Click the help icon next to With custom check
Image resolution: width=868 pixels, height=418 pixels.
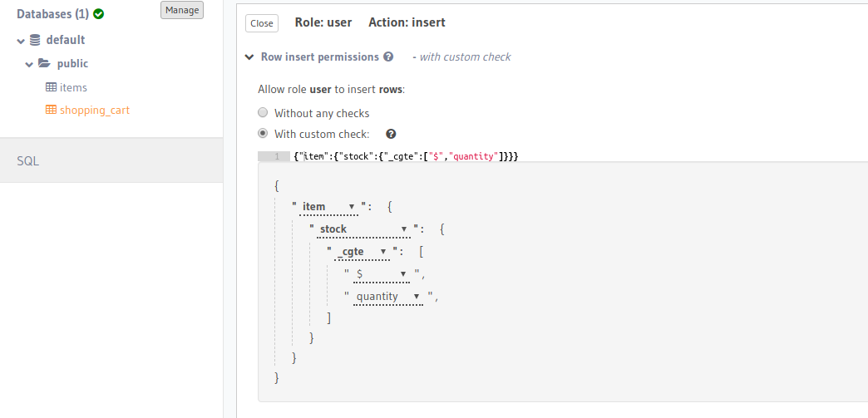[x=391, y=134]
